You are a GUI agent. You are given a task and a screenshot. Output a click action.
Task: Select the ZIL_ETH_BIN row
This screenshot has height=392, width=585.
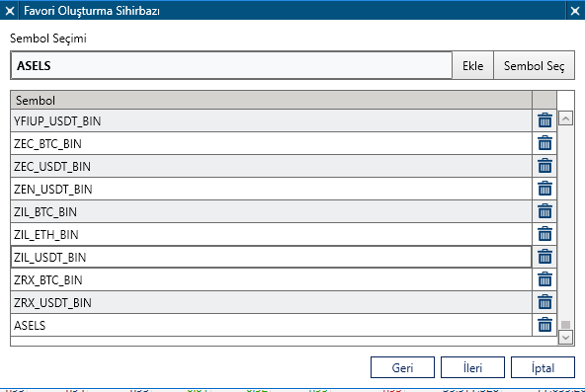(x=271, y=234)
